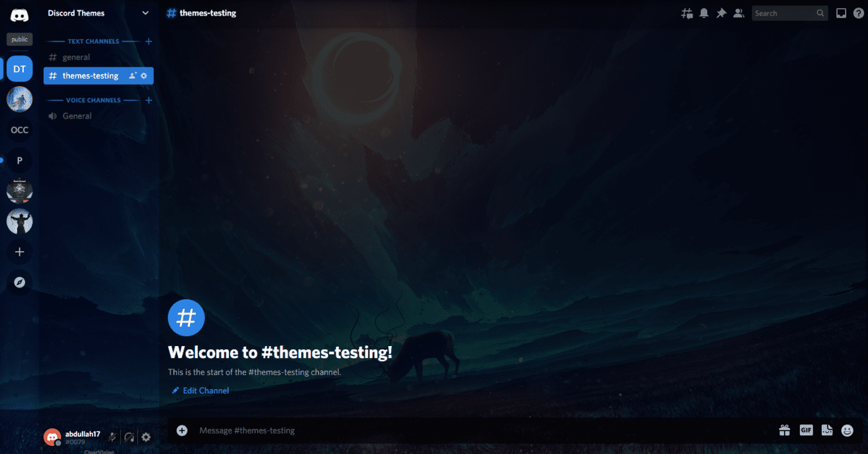The width and height of the screenshot is (868, 454).
Task: Select the general text channel
Action: tap(75, 57)
